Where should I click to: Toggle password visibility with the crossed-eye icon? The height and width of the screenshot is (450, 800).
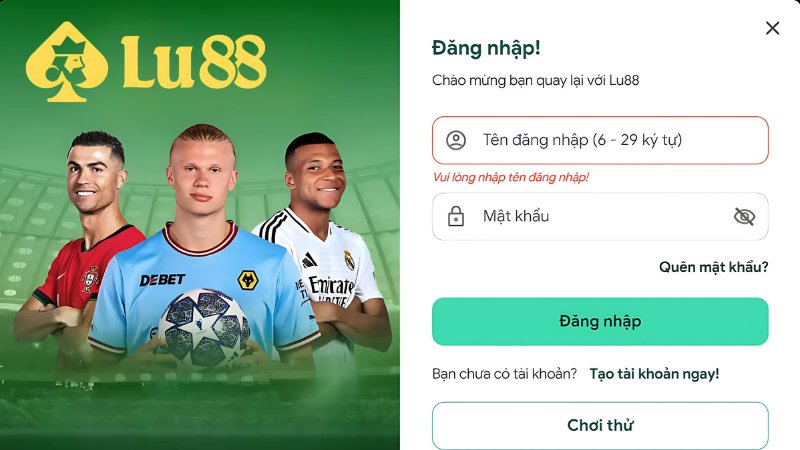click(x=744, y=216)
